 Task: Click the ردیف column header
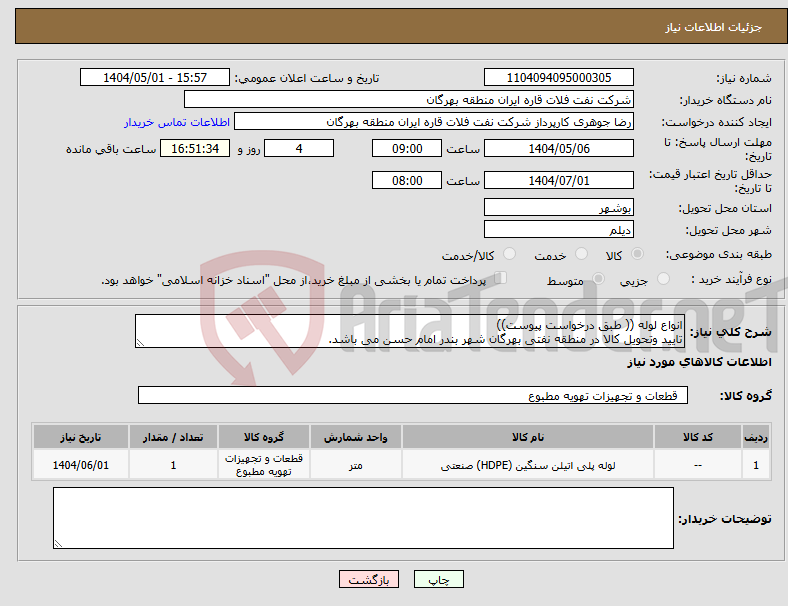tap(755, 437)
